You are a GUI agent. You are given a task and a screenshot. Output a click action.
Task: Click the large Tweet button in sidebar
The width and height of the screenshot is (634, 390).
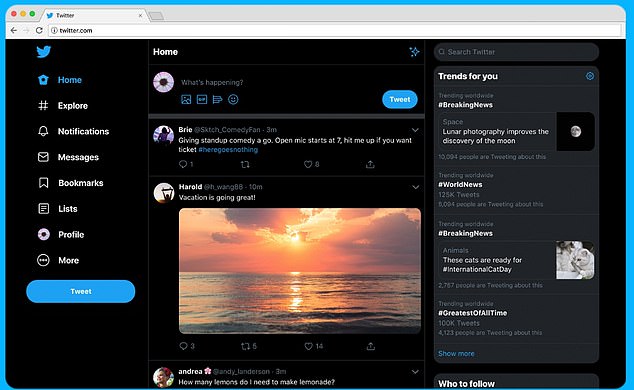coord(80,291)
